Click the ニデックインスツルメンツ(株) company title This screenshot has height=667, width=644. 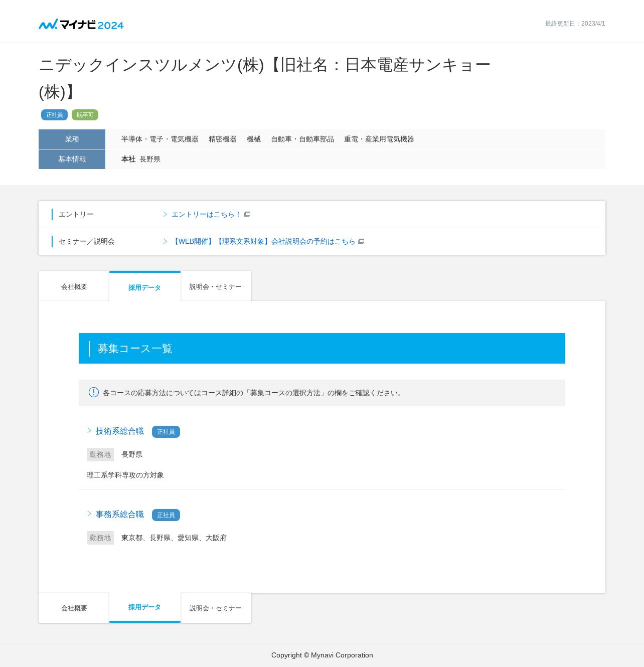coord(265,78)
